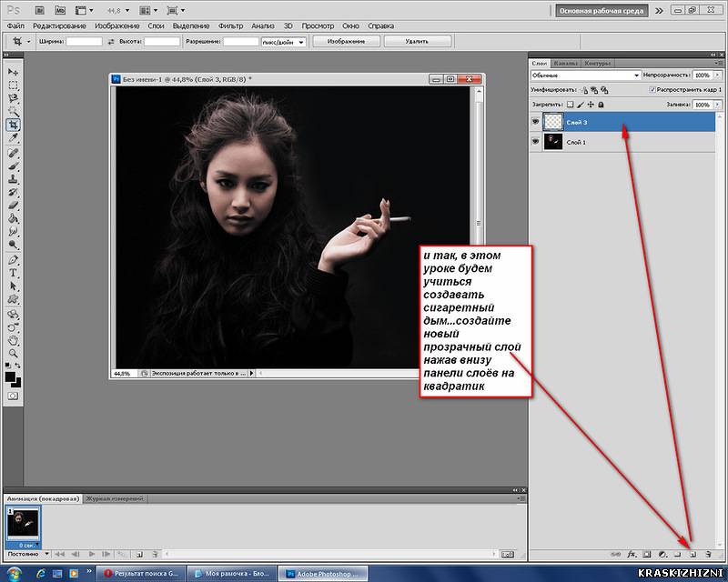Select the Crop tool in the toolbox

click(13, 125)
